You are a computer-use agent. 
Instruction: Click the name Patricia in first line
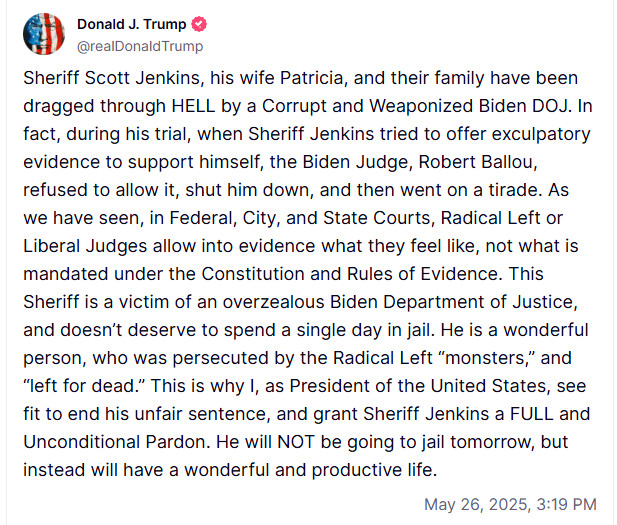(311, 78)
